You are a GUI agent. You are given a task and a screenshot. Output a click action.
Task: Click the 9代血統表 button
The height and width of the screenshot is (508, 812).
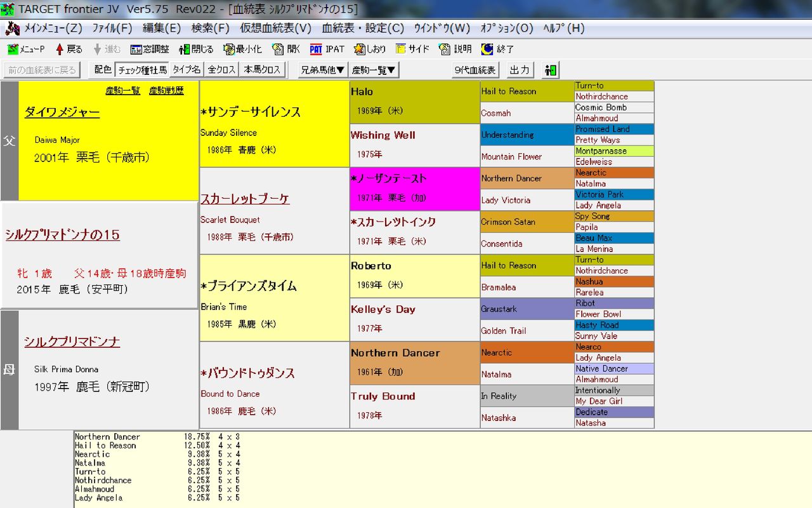pos(476,70)
